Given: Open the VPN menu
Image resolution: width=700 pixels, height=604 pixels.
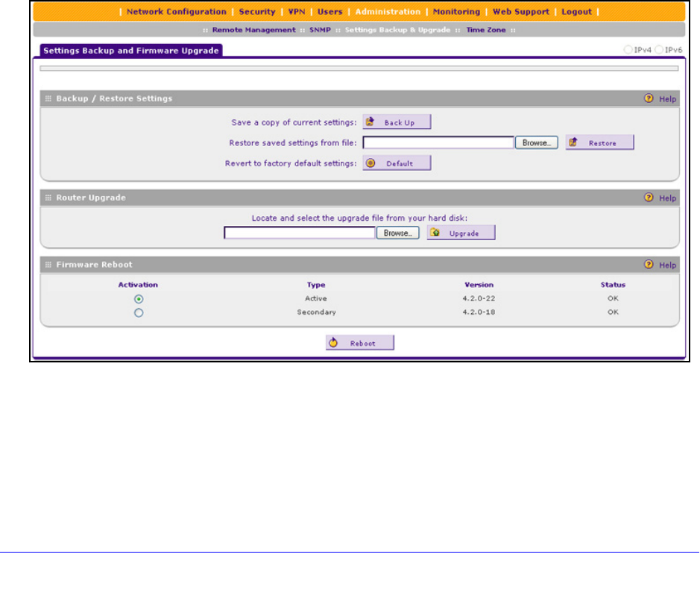Looking at the screenshot, I should point(297,12).
